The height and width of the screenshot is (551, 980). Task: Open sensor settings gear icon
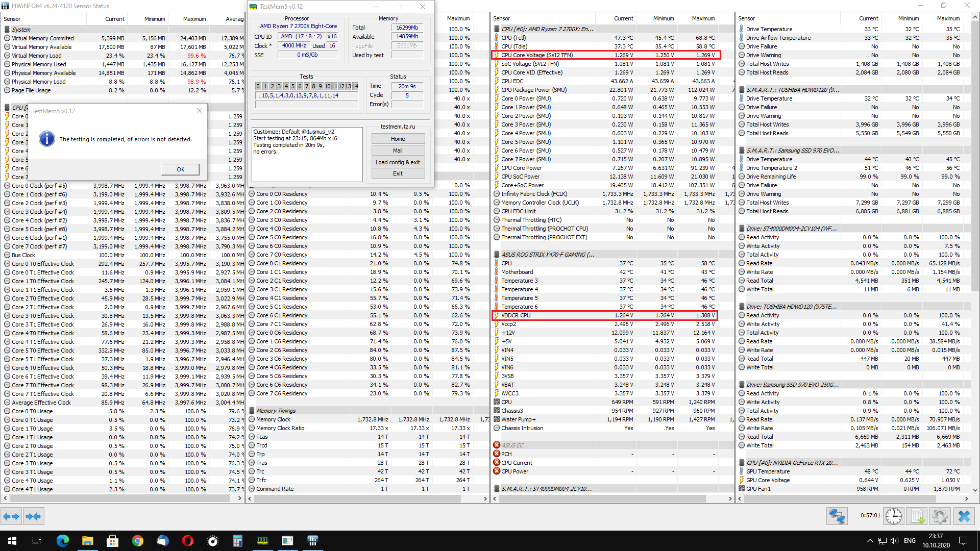940,516
